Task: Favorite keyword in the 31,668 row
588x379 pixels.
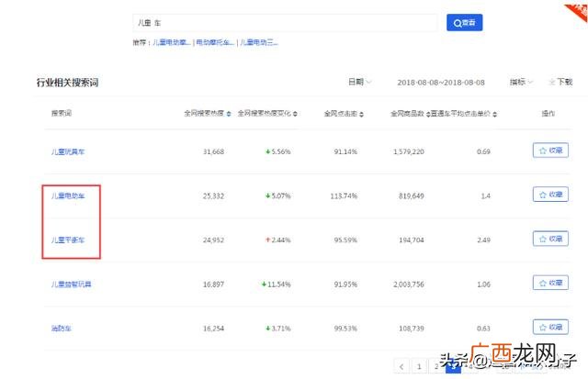Action: coord(550,150)
